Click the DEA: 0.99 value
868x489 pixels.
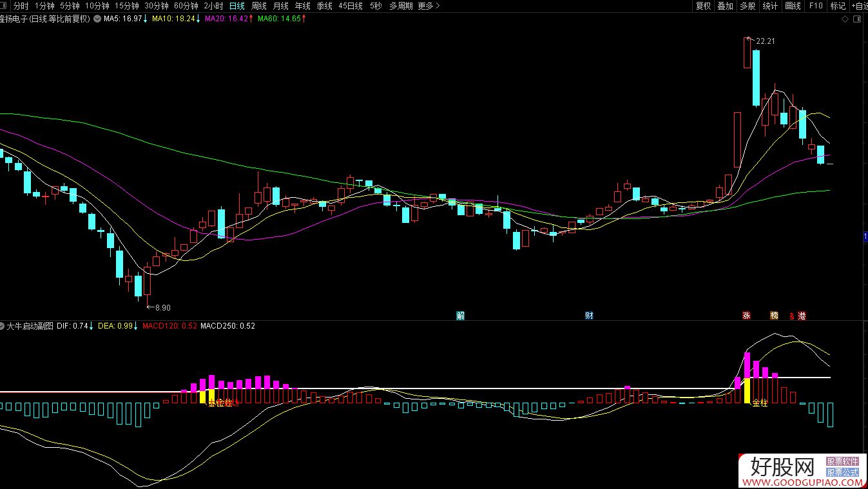[115, 325]
